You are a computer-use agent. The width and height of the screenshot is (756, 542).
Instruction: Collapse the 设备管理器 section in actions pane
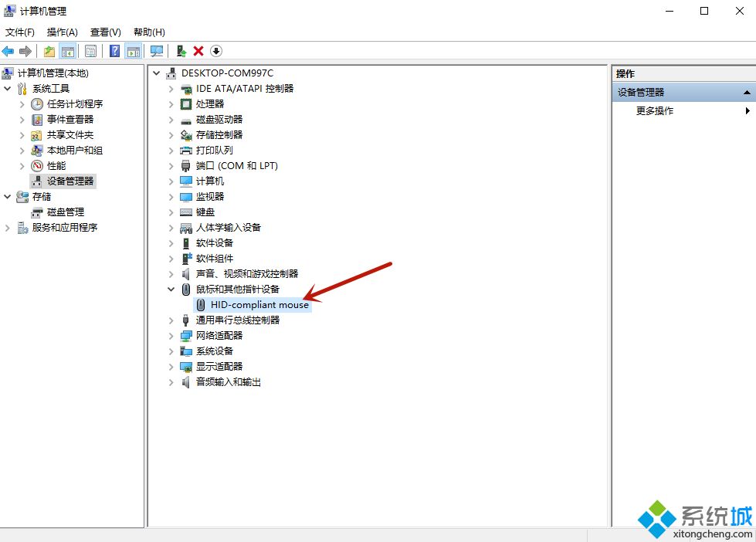(747, 93)
